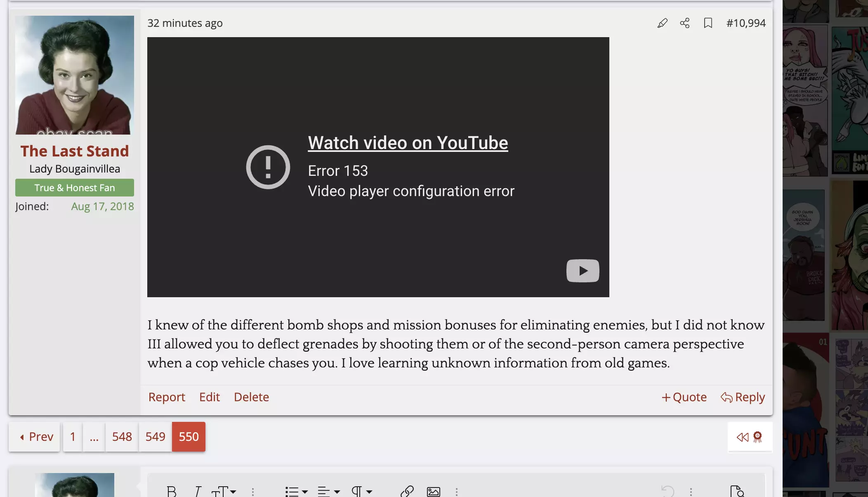Viewport: 868px width, 497px height.
Task: Open more text formatting options
Action: [253, 492]
